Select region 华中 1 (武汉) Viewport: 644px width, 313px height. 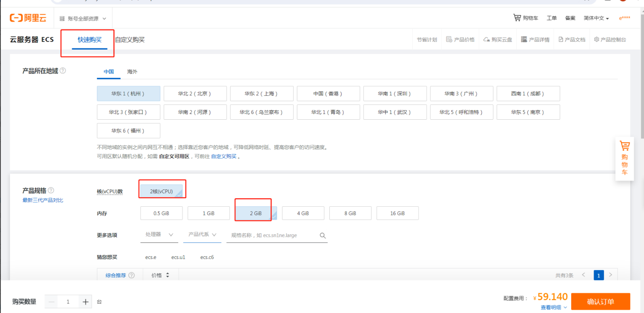(x=395, y=112)
